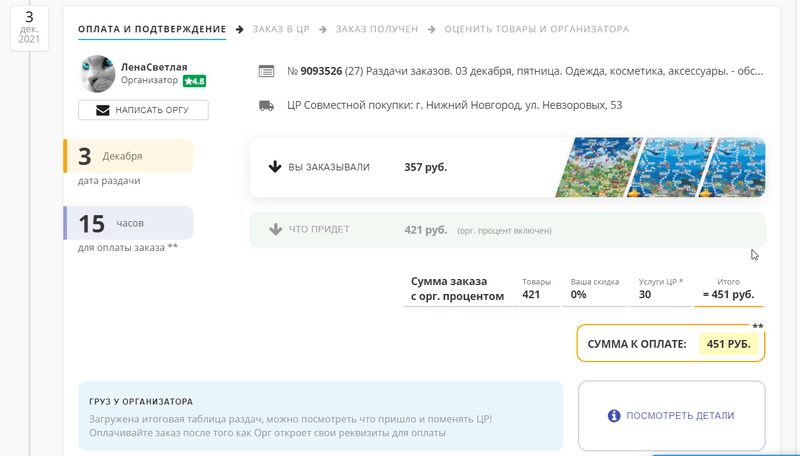Click the delivery truck icon

266,106
